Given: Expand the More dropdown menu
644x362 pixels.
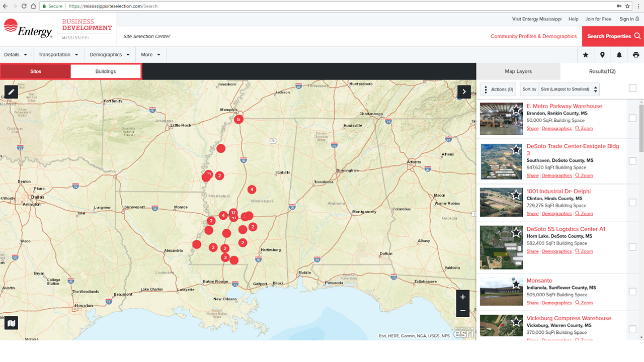Looking at the screenshot, I should point(150,55).
